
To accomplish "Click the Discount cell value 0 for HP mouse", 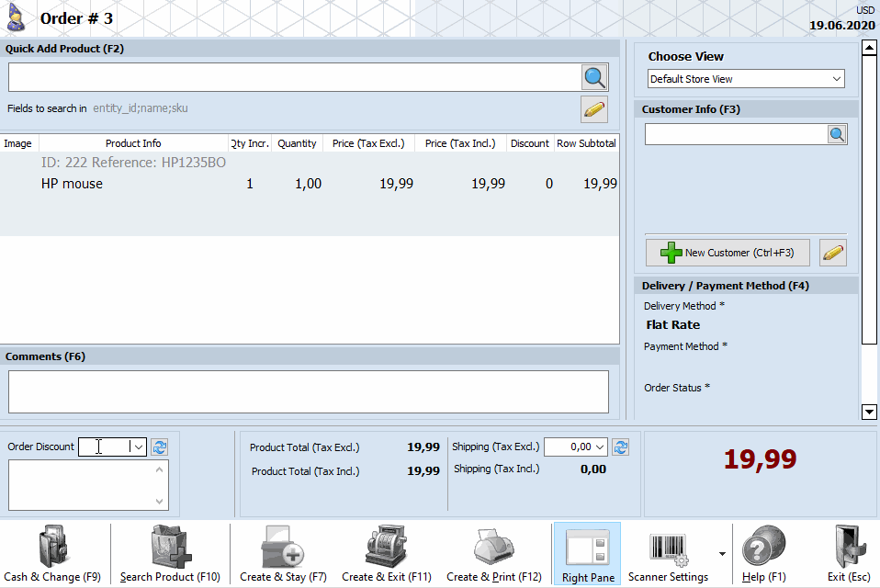I will [549, 184].
